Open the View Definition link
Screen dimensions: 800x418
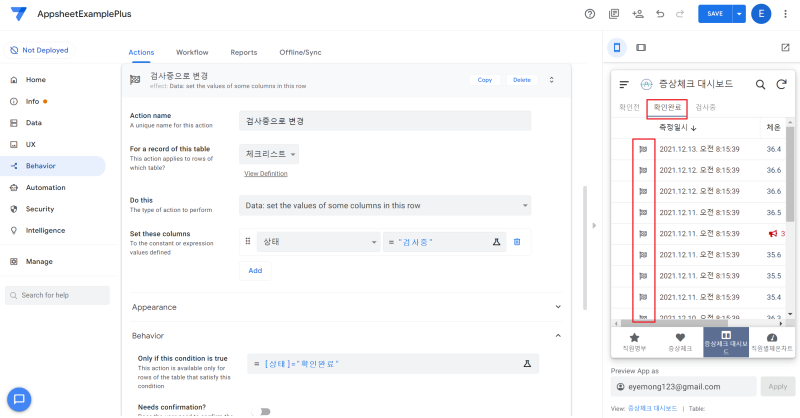tap(265, 174)
